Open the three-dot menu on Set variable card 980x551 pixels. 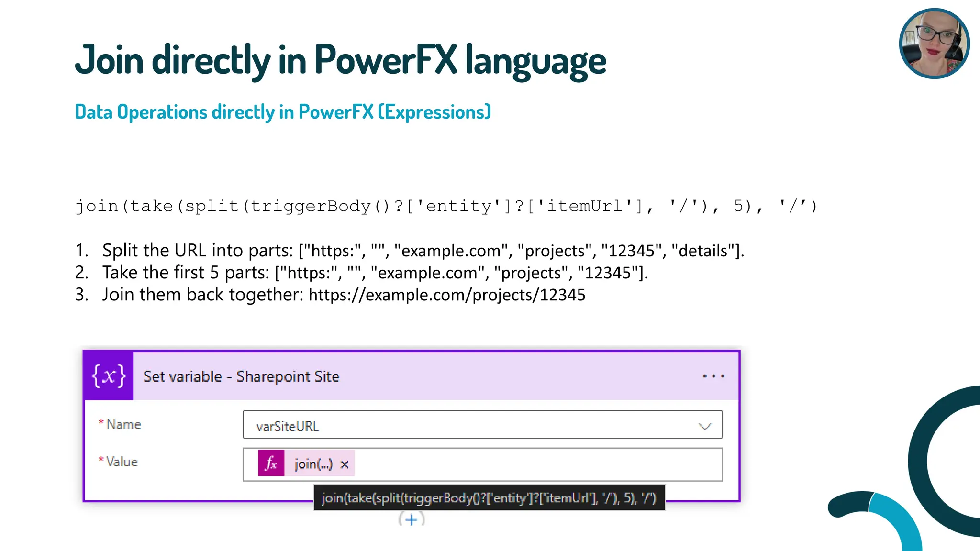pos(713,376)
